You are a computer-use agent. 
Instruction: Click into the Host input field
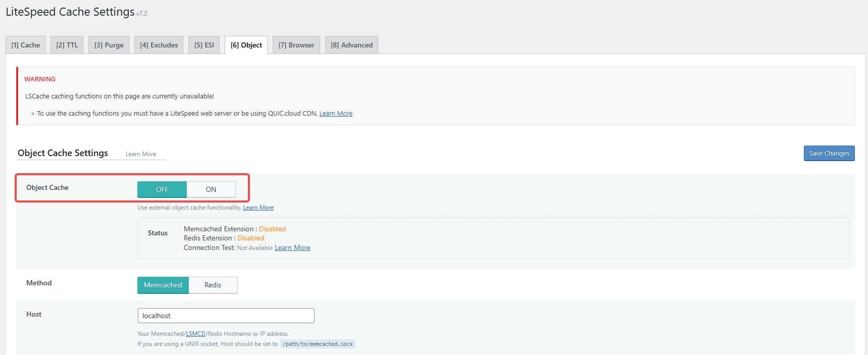[226, 316]
